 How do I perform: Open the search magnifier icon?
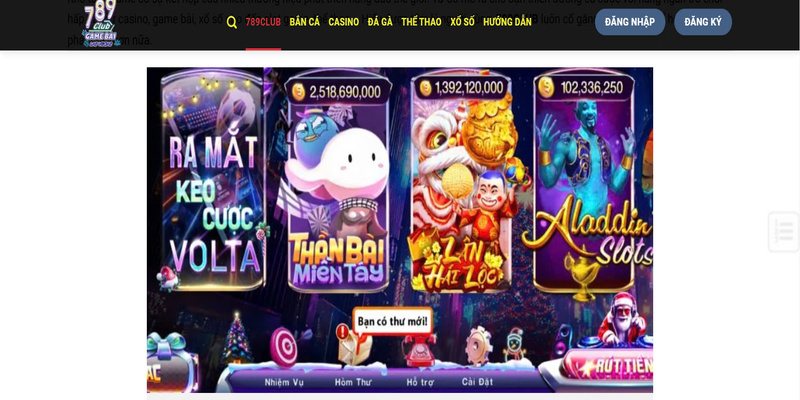232,22
